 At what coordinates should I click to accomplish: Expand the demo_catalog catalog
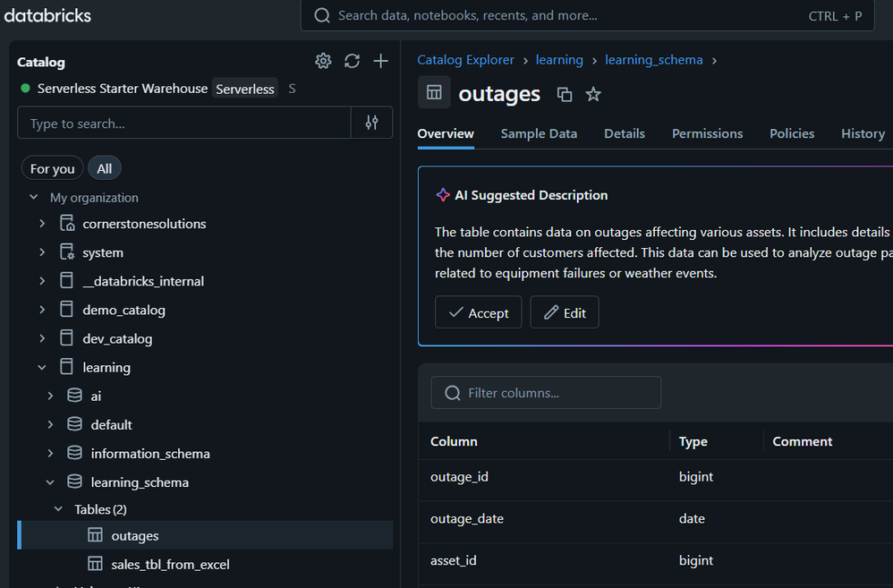42,310
